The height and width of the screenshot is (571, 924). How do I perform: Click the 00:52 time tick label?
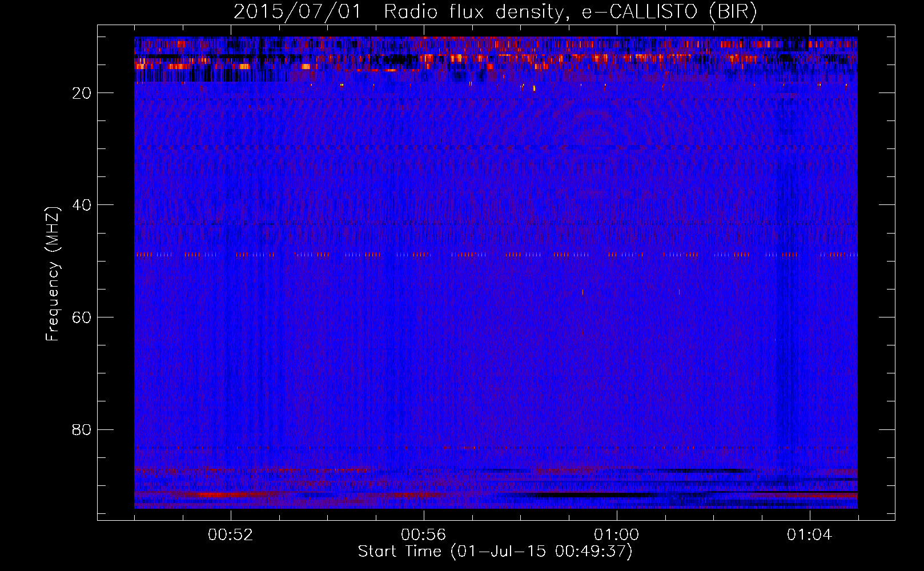point(231,535)
